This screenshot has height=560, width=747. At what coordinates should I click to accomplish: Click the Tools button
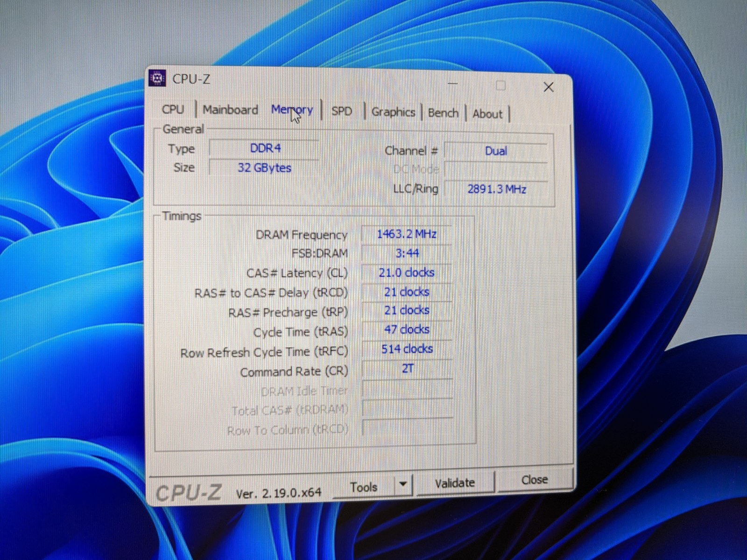pos(364,487)
